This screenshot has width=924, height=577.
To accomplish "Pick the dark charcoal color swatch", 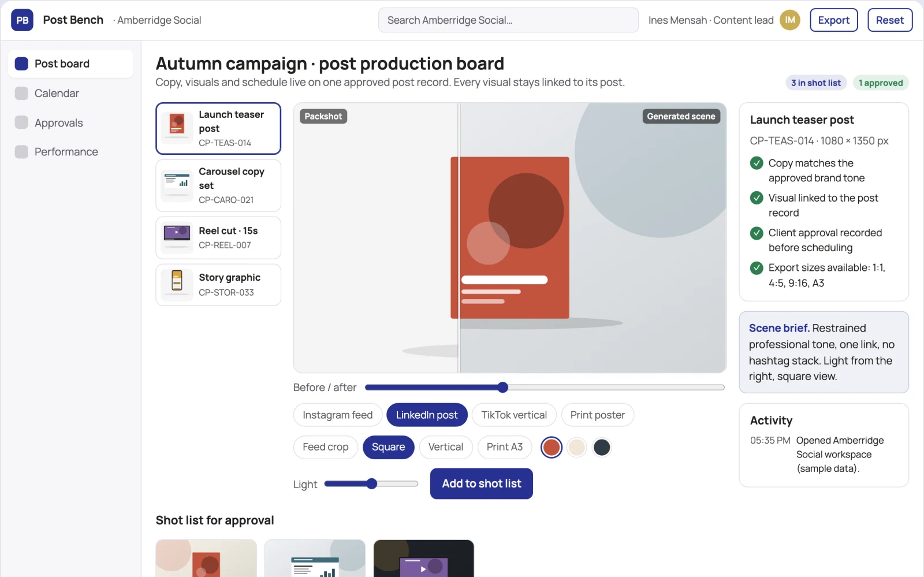I will pos(602,447).
